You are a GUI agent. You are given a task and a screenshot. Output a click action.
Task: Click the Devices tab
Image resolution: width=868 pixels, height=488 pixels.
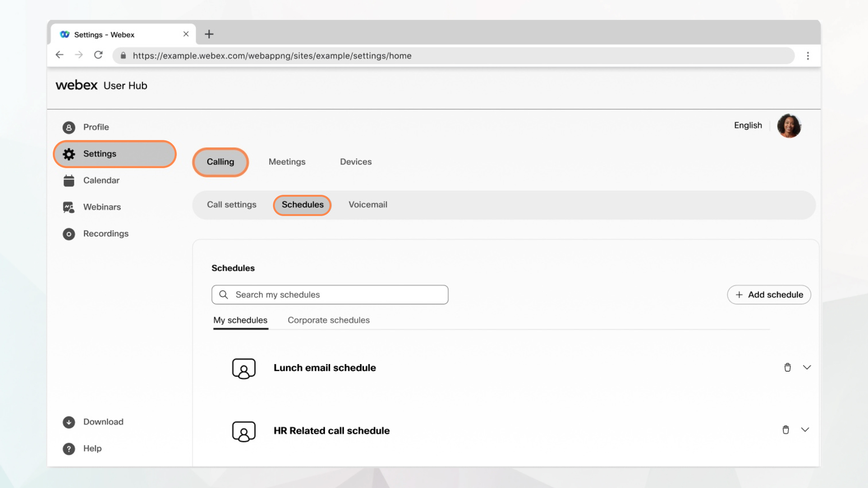(x=355, y=162)
